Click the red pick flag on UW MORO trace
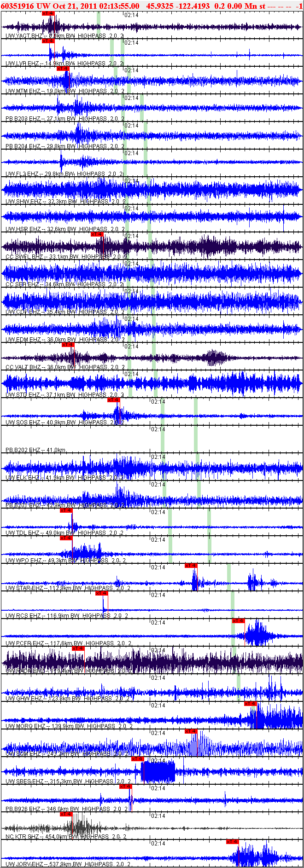304x868 pixels. [x=250, y=704]
